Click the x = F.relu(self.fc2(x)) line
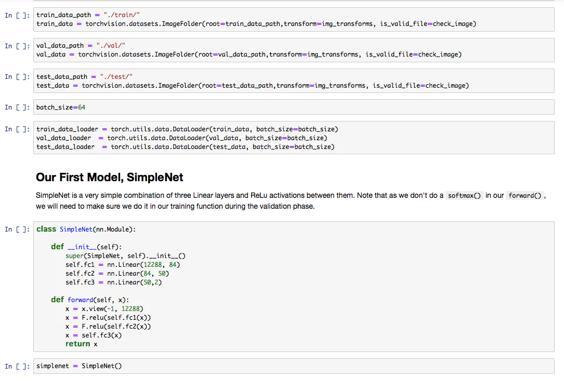The image size is (564, 392). [108, 326]
